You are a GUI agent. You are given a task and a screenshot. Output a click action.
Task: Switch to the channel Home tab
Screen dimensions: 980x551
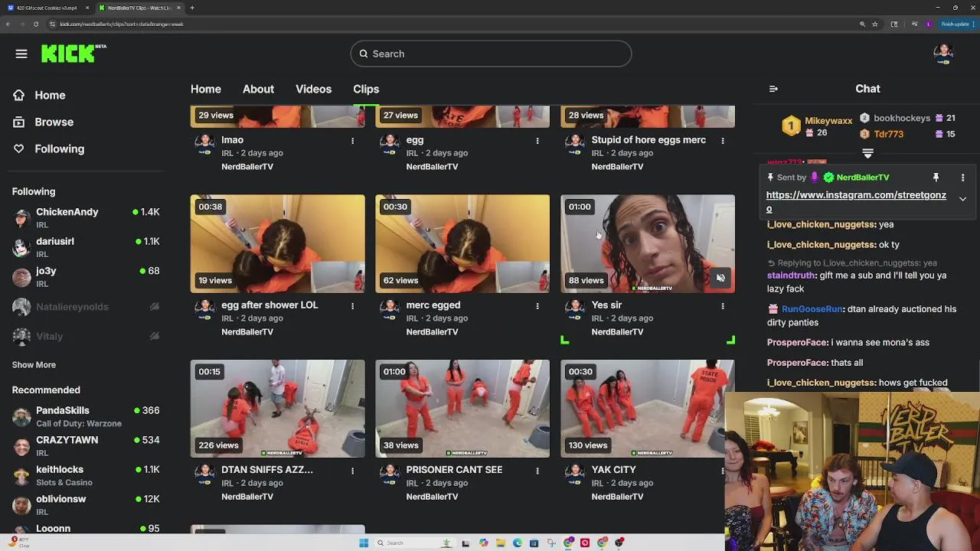[206, 89]
